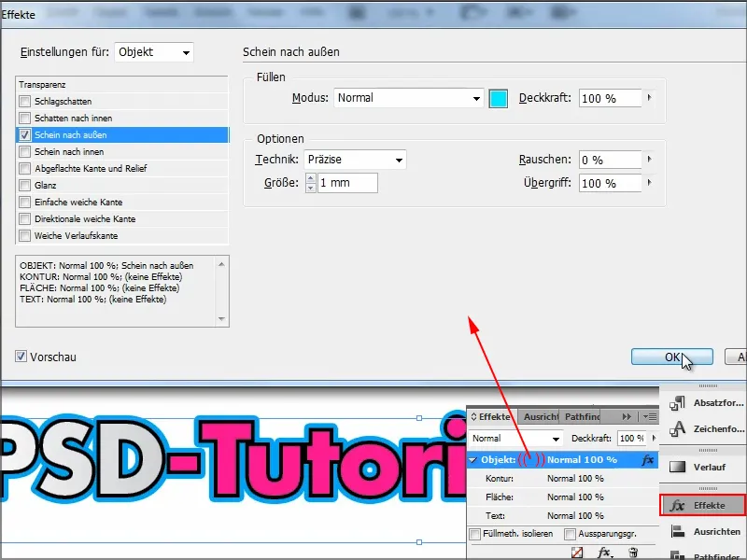Viewport: 747px width, 560px height.
Task: Click the summary box scroll-down arrow
Action: (221, 318)
